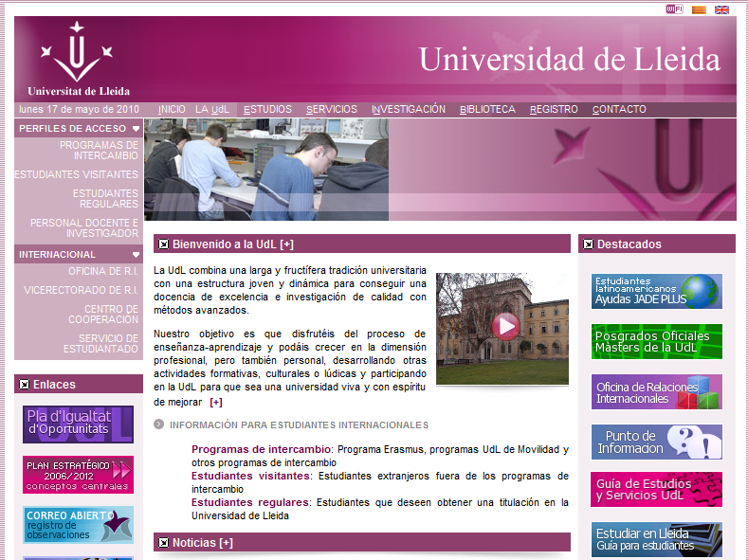
Task: Click 'Estudiantes regulares' bold link
Action: coord(250,502)
